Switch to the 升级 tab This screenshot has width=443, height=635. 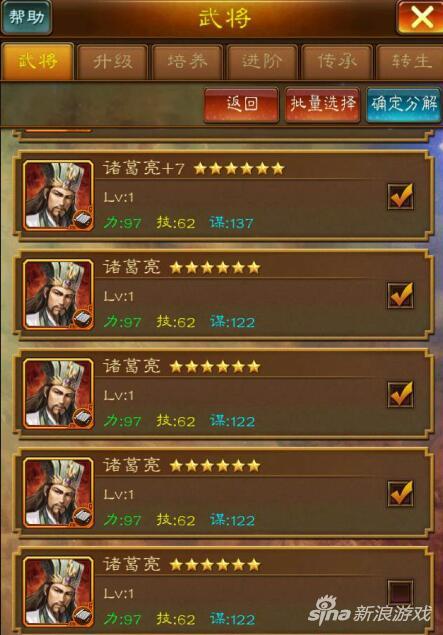coord(112,62)
